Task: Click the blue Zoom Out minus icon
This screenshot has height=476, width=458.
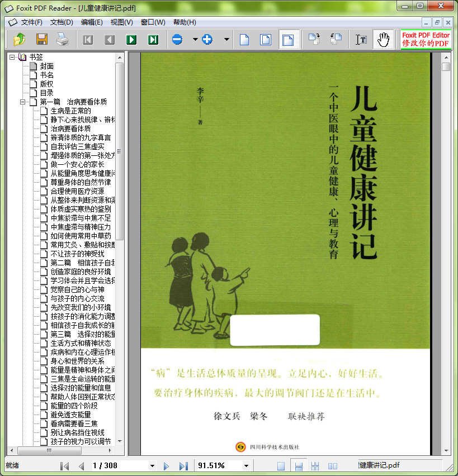Action: pos(177,40)
